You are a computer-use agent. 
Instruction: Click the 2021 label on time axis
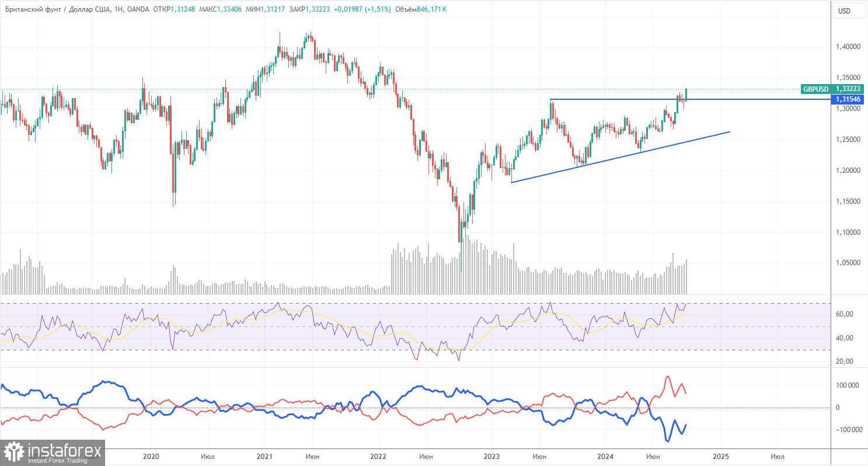(x=264, y=456)
